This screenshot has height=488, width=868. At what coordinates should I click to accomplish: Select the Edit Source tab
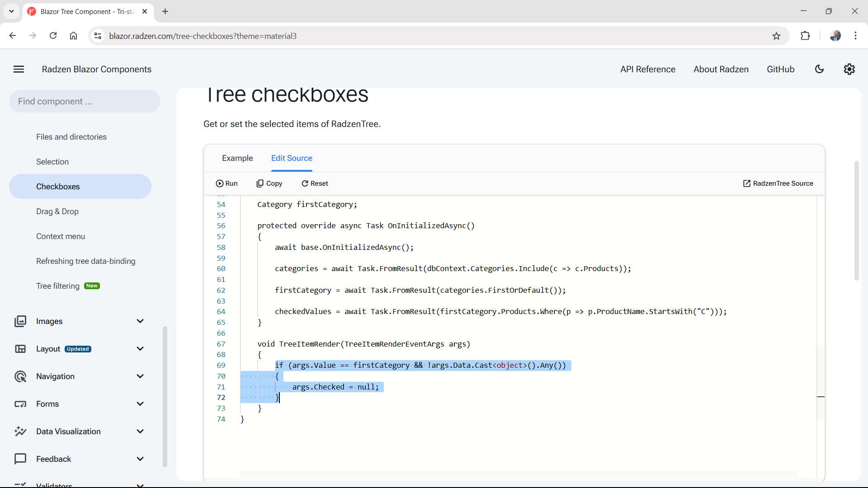292,158
